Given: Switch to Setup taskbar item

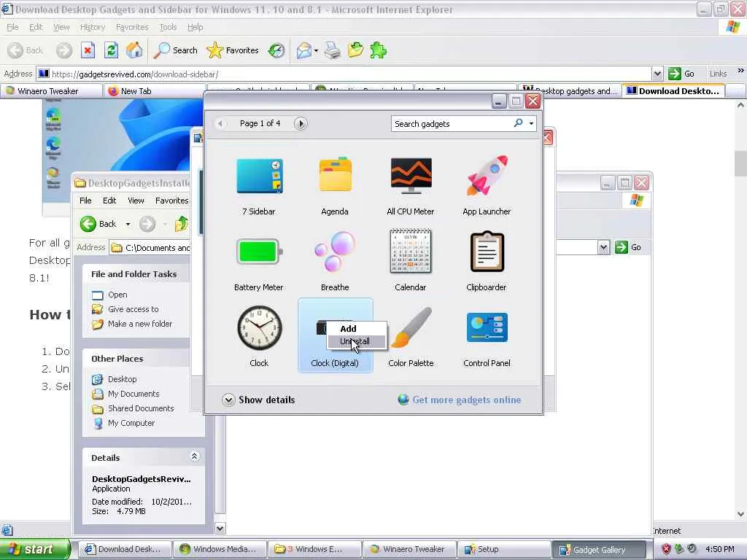Looking at the screenshot, I should tap(504, 549).
